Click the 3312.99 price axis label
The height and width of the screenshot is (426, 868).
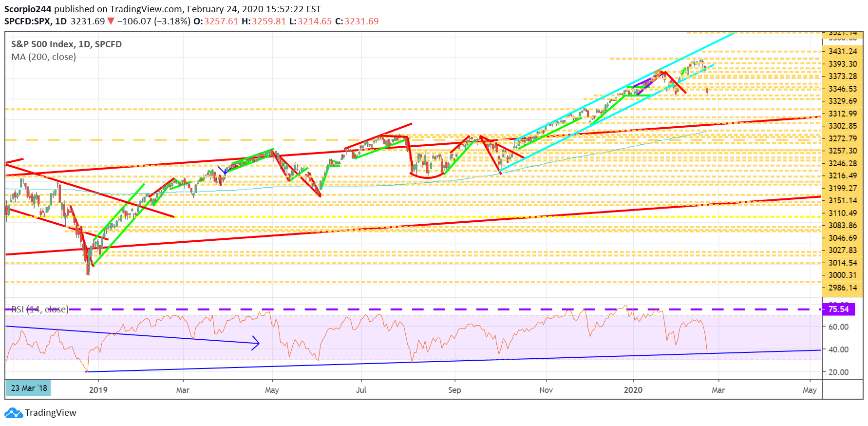point(843,114)
